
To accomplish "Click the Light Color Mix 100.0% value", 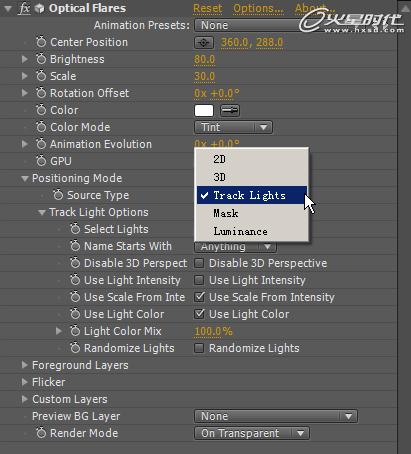I will click(x=213, y=331).
